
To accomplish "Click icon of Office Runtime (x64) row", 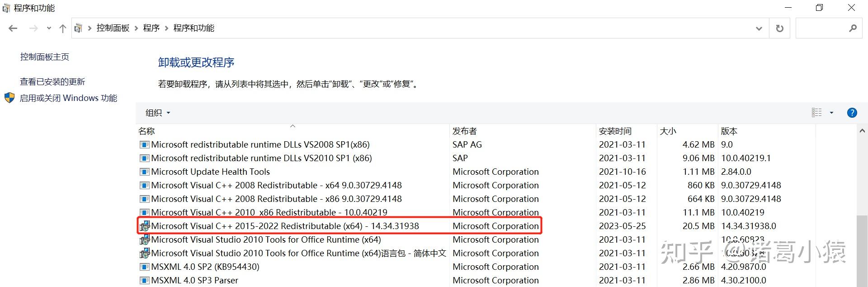I will click(x=144, y=240).
